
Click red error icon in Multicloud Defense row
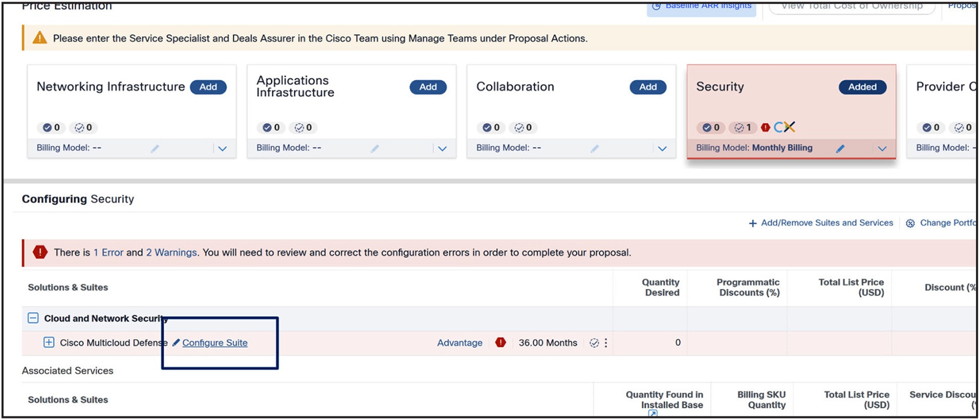point(500,342)
